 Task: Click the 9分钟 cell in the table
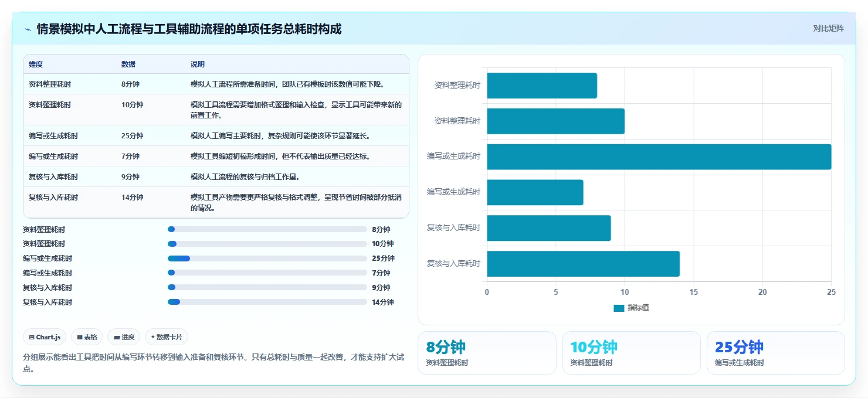point(130,177)
